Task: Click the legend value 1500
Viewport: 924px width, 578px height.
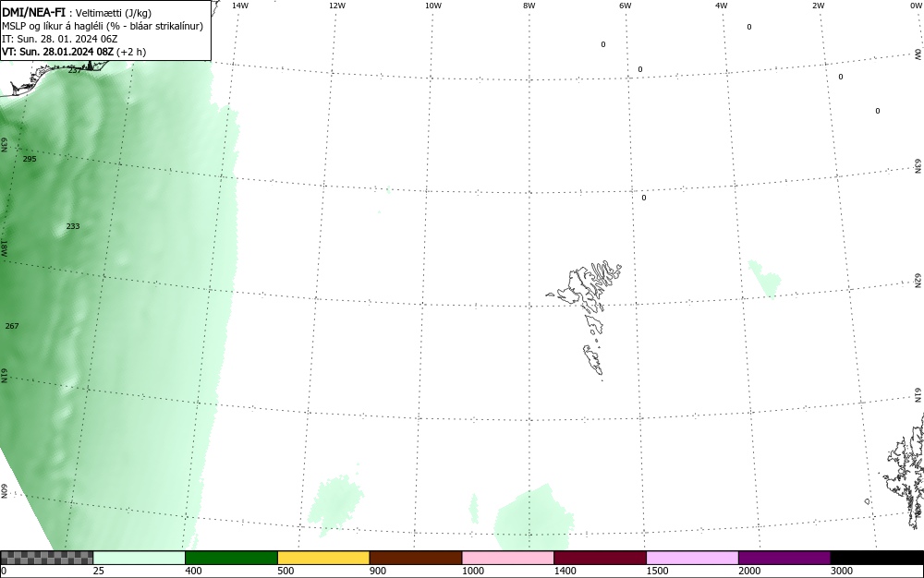Action: (657, 571)
